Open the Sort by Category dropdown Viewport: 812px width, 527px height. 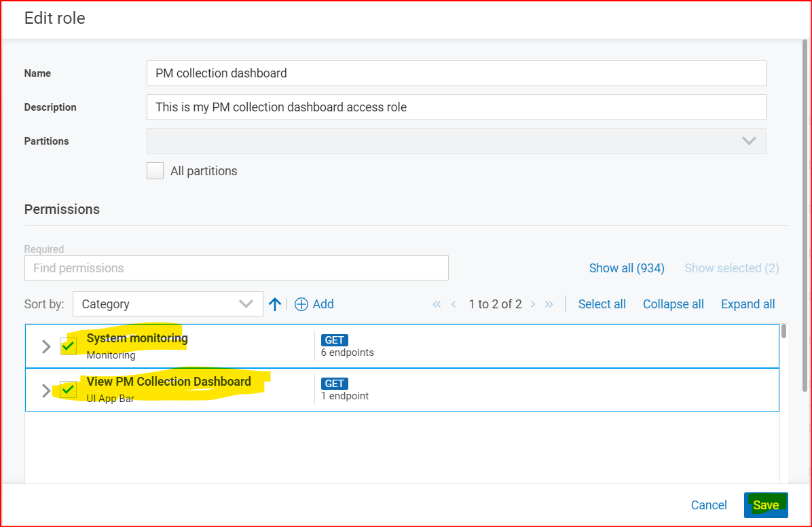(x=168, y=304)
